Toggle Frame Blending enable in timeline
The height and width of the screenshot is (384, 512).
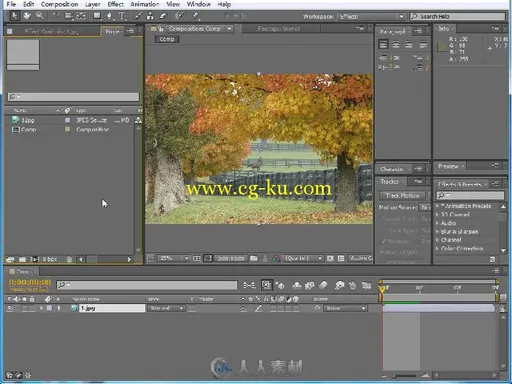tap(309, 285)
